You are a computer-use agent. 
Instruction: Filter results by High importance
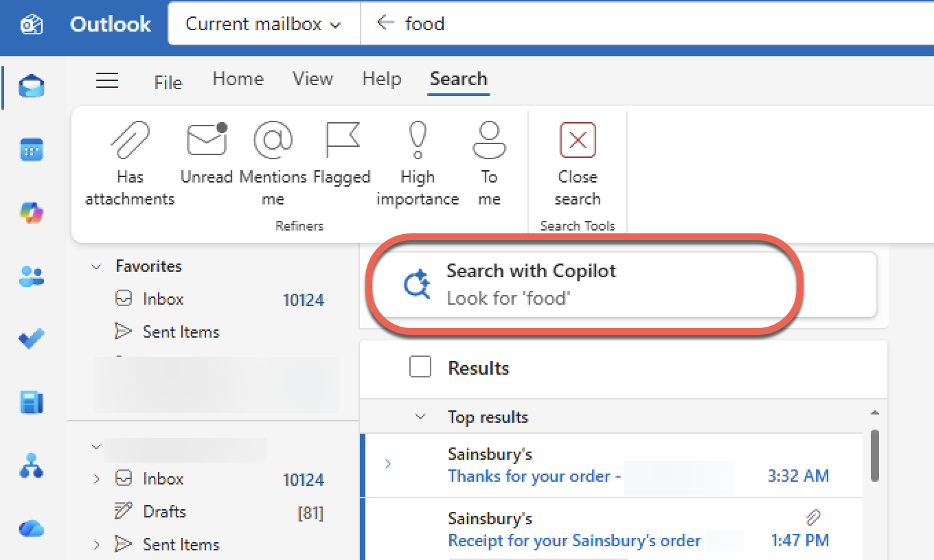pyautogui.click(x=418, y=163)
